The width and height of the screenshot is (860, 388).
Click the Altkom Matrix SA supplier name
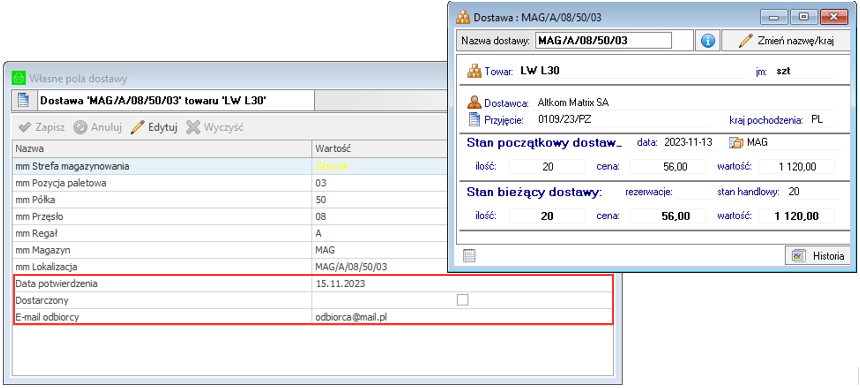[x=574, y=103]
